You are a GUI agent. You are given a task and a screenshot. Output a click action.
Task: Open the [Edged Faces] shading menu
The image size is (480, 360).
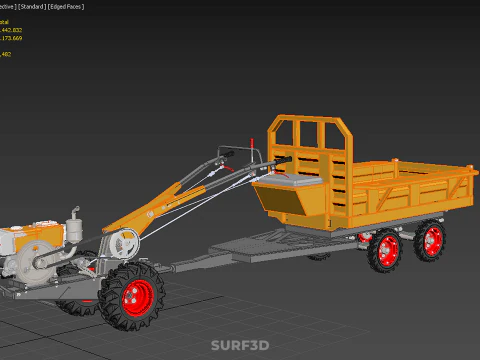66,7
